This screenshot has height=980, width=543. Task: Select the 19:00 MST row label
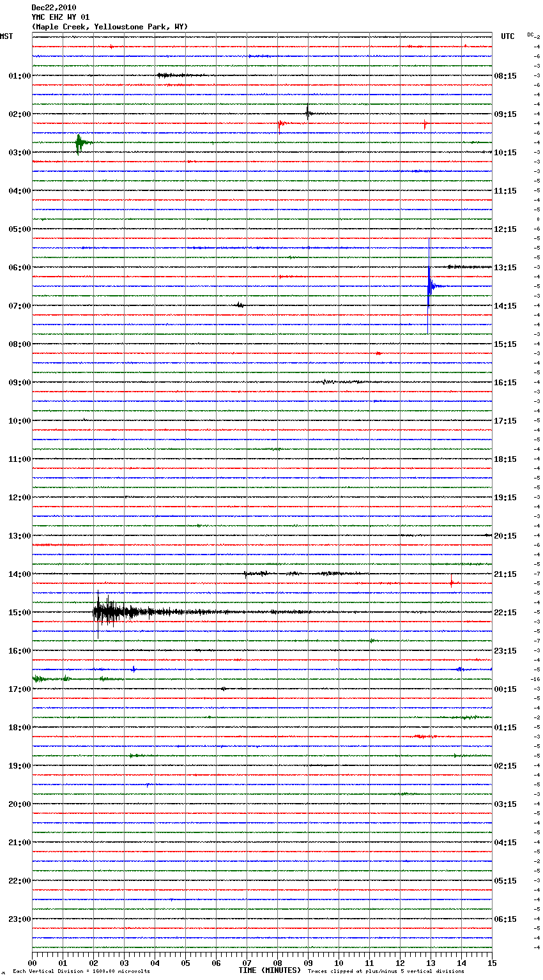click(19, 766)
